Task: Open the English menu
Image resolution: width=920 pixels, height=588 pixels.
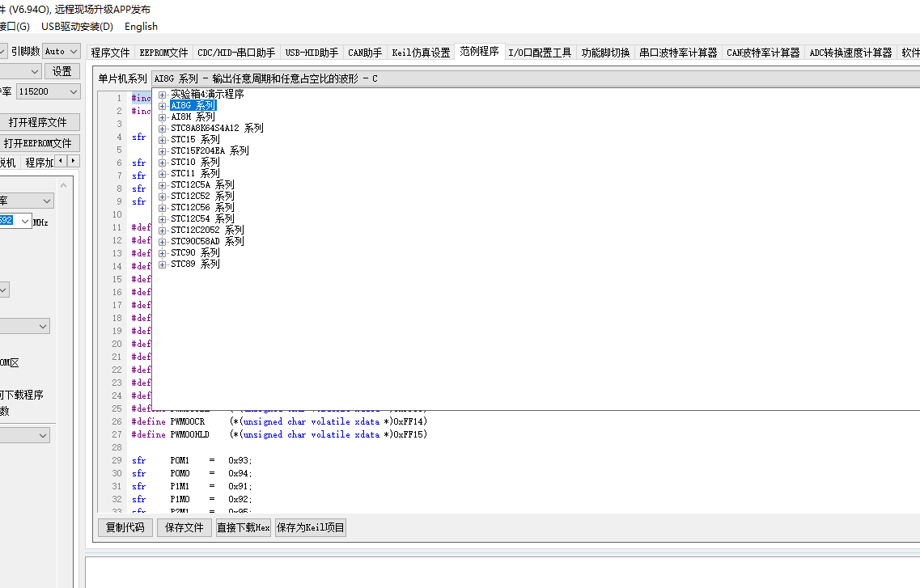Action: (x=141, y=27)
